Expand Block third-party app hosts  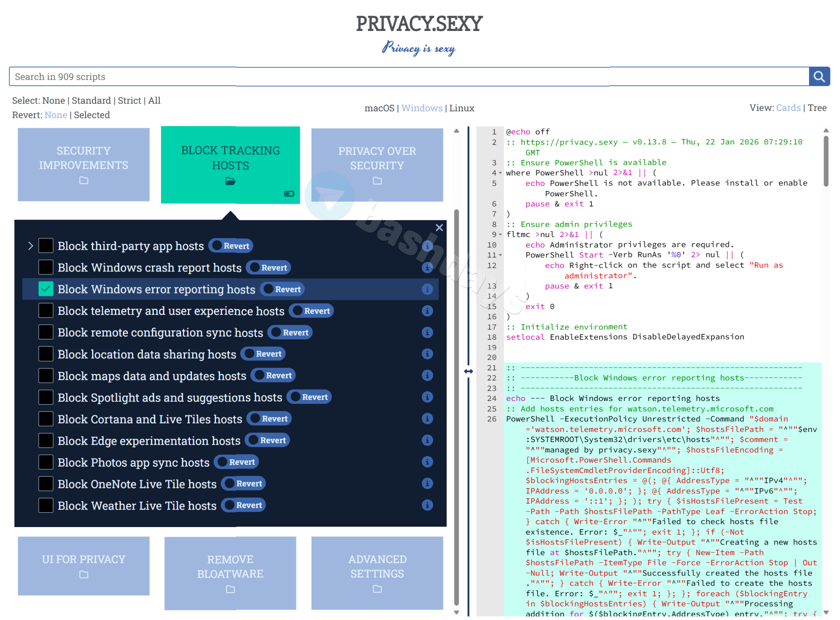pos(31,246)
